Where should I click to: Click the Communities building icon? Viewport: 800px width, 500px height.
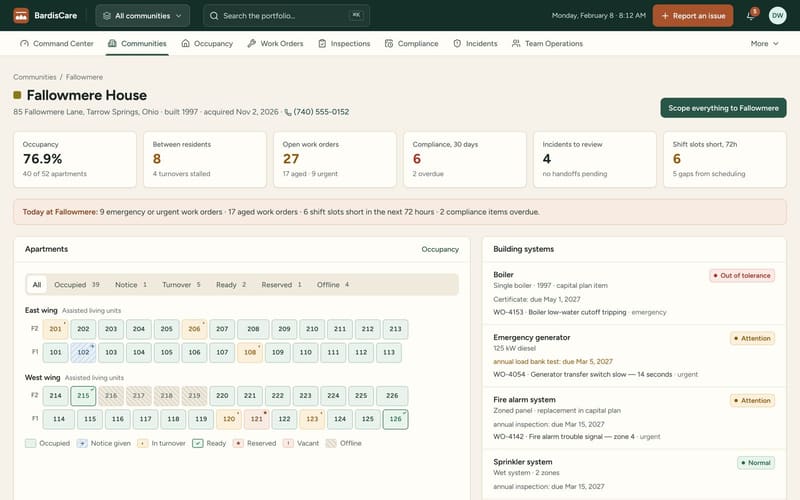pos(112,43)
